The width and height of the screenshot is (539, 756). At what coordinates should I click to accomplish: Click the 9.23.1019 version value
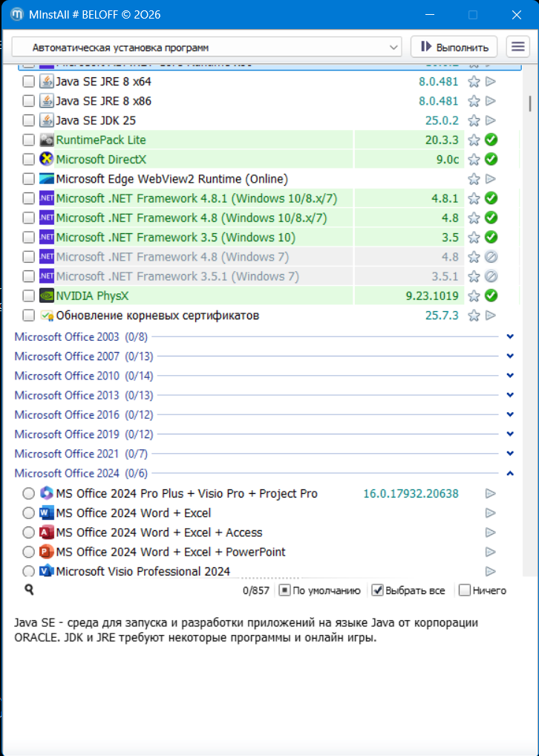tap(432, 296)
